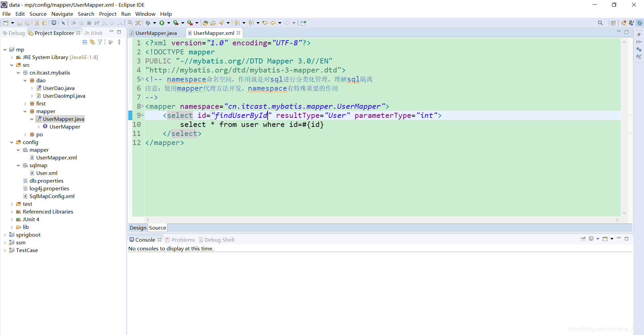Expand the first package node

pyautogui.click(x=25, y=104)
